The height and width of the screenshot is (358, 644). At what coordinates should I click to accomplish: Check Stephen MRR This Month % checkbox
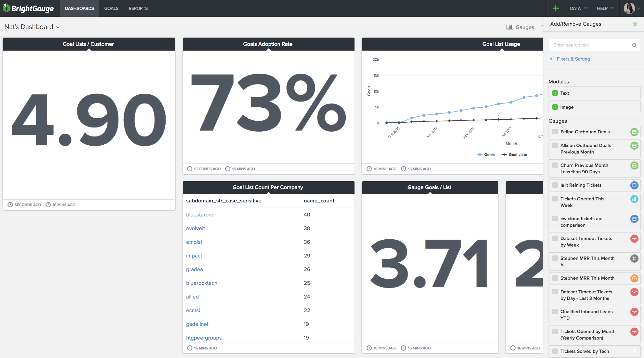point(555,258)
